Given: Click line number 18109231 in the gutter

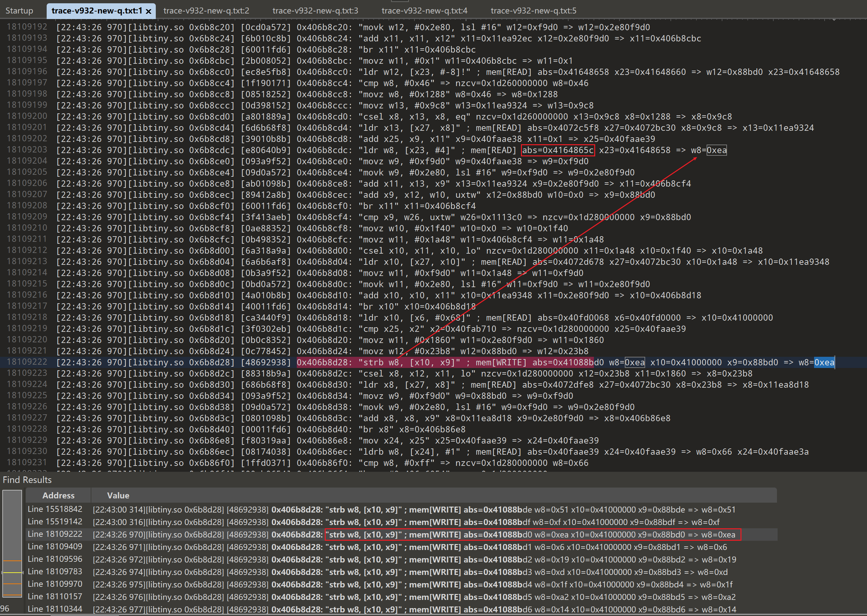Looking at the screenshot, I should (x=27, y=463).
